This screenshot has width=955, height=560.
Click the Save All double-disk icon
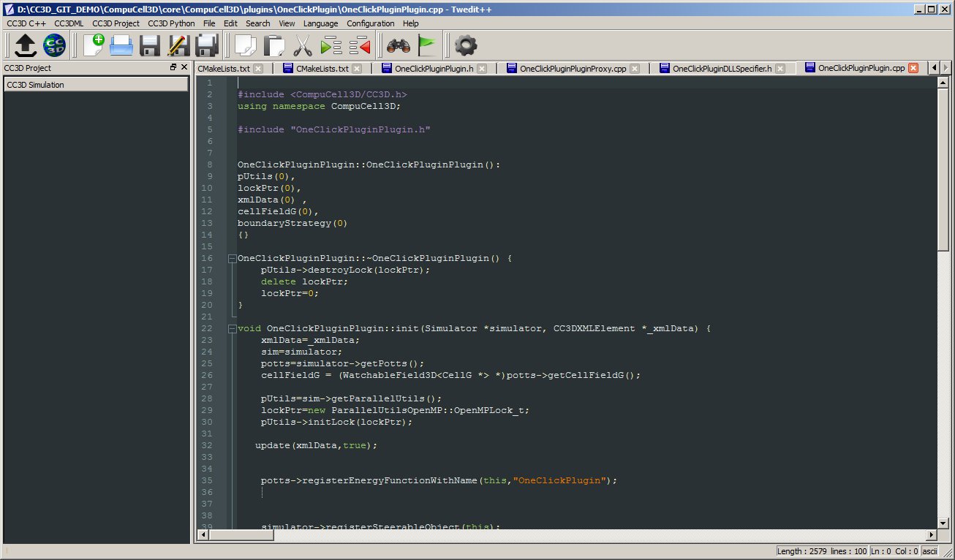(205, 46)
